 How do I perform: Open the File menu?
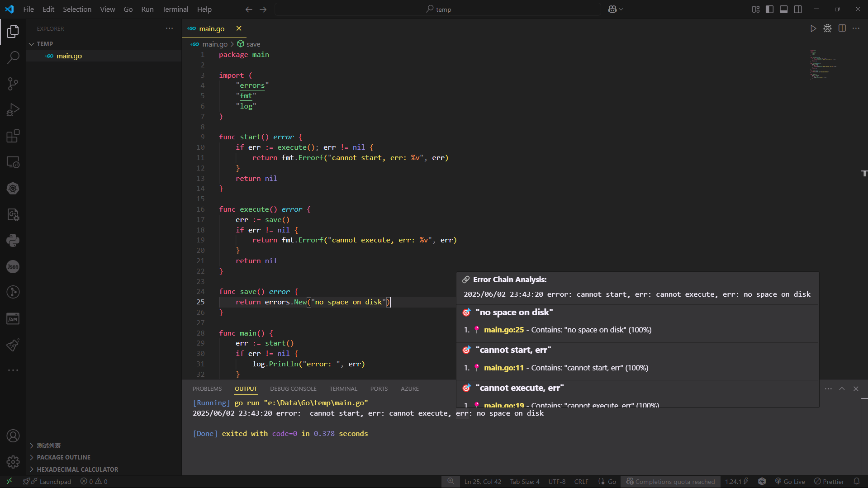coord(28,9)
